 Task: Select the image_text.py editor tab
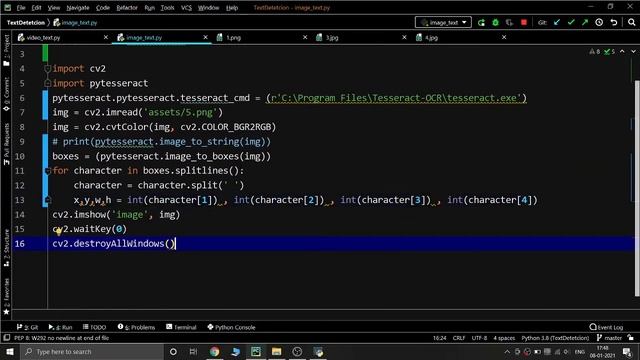click(x=144, y=38)
